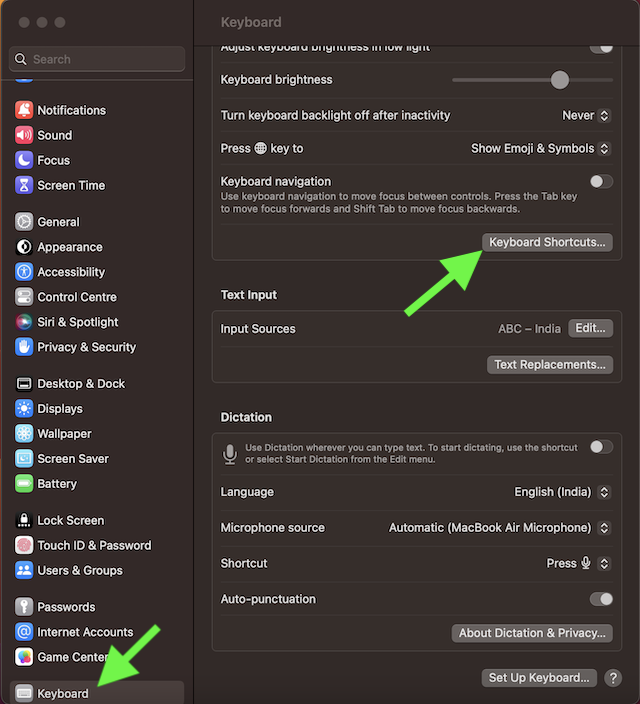Select the Accessibility icon in the sidebar
This screenshot has width=640, height=704.
[x=24, y=272]
